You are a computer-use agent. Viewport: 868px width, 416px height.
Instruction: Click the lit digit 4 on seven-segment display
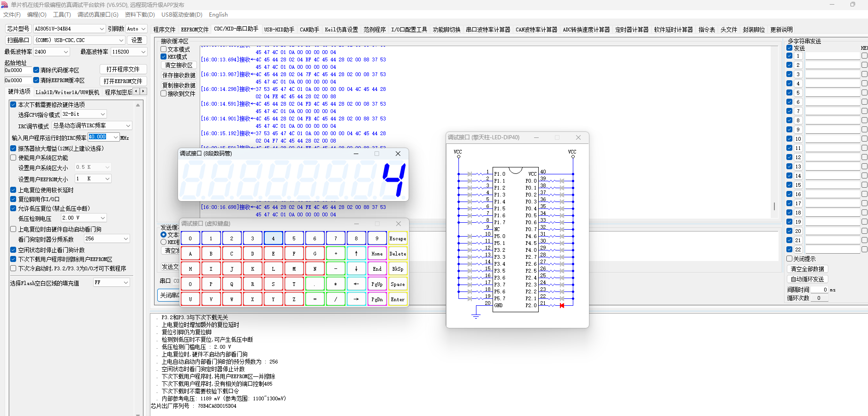394,180
